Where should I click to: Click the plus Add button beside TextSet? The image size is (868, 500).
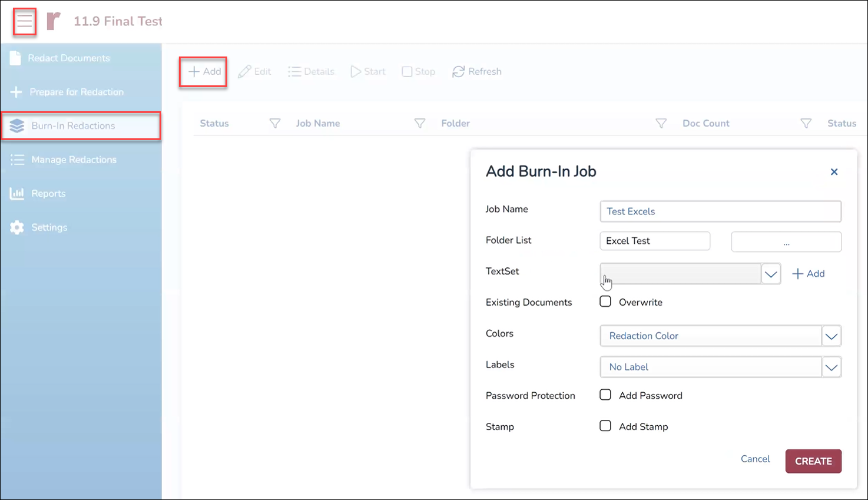[x=808, y=274]
